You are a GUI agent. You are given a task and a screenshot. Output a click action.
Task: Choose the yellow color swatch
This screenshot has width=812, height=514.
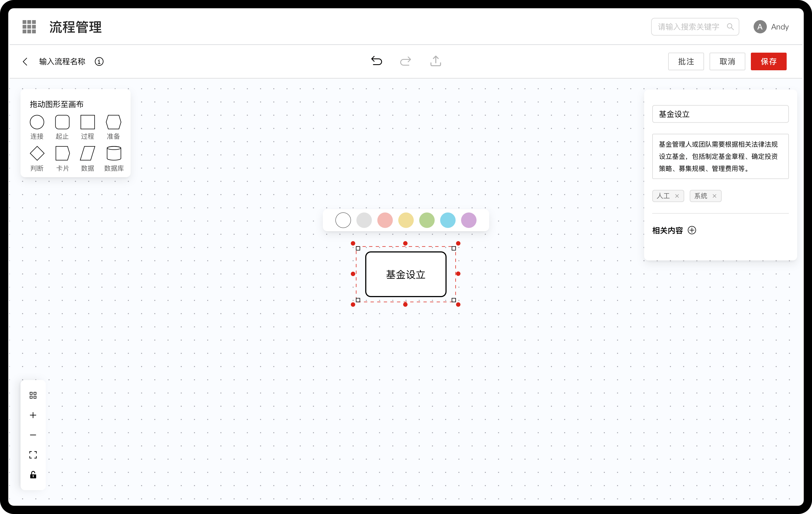406,220
